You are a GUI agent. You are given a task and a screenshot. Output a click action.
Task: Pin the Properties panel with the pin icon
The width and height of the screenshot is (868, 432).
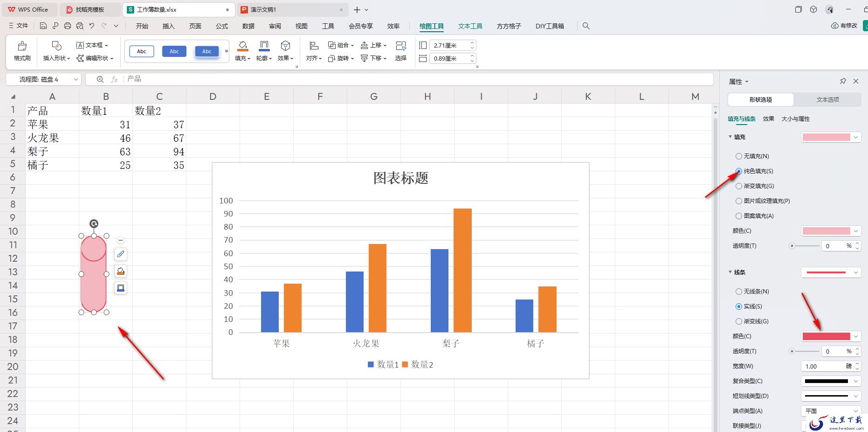click(843, 81)
